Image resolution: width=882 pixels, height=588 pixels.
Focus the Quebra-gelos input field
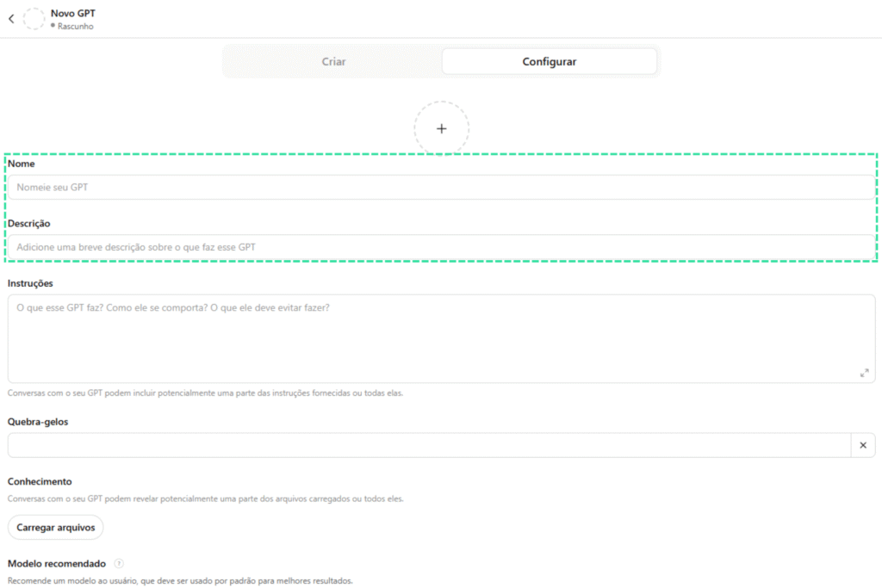pos(429,445)
